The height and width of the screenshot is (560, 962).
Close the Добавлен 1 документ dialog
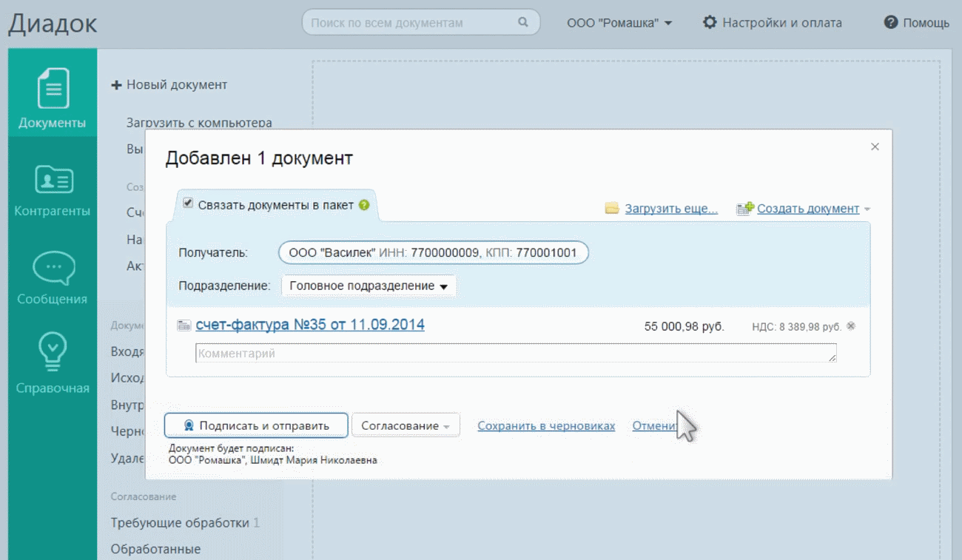pos(875,146)
